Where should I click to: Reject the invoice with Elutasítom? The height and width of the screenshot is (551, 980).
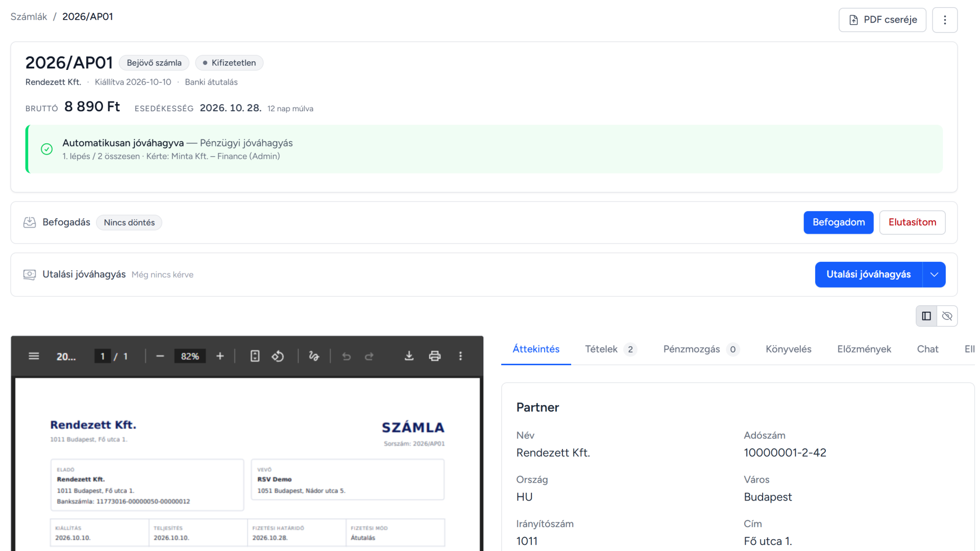(912, 222)
